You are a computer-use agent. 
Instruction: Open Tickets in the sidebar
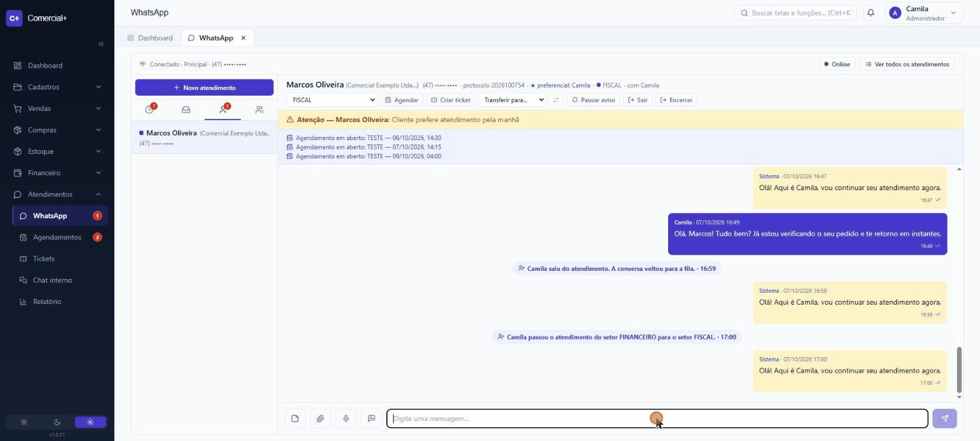59,258
